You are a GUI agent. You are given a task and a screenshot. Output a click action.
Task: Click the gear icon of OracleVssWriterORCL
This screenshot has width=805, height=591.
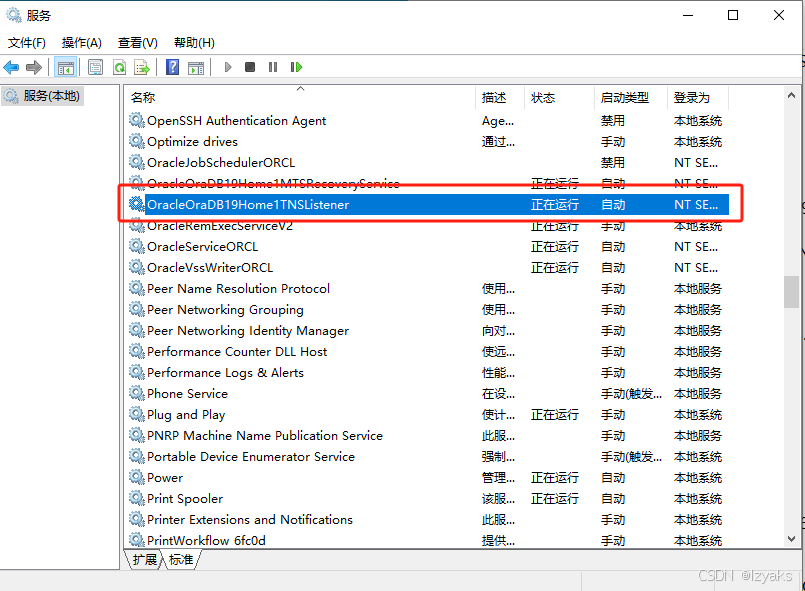pos(137,267)
